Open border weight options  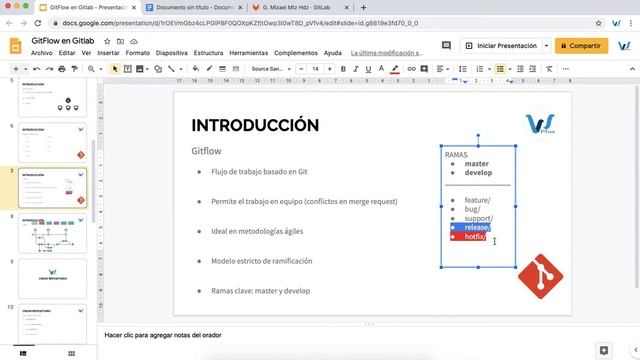pos(222,69)
